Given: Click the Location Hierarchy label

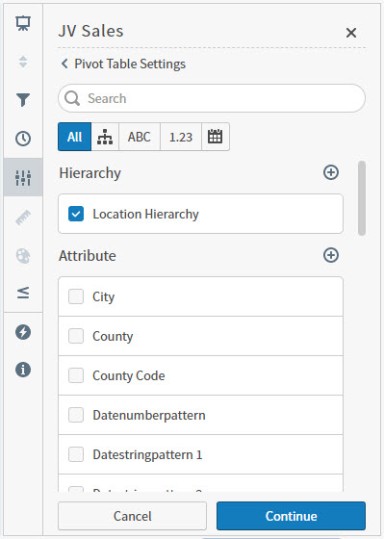Looking at the screenshot, I should (x=146, y=214).
